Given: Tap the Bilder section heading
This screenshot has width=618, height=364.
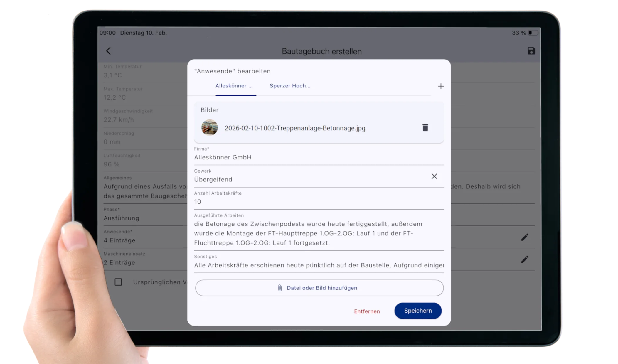Looking at the screenshot, I should [x=209, y=110].
